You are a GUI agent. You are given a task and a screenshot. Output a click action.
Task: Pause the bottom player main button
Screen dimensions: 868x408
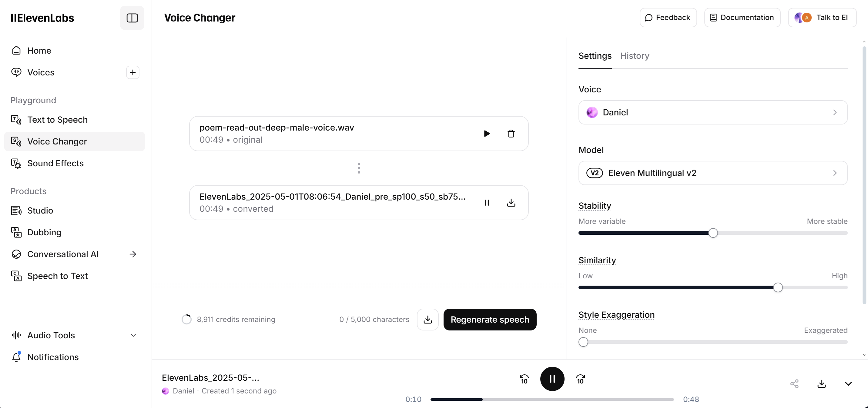552,379
